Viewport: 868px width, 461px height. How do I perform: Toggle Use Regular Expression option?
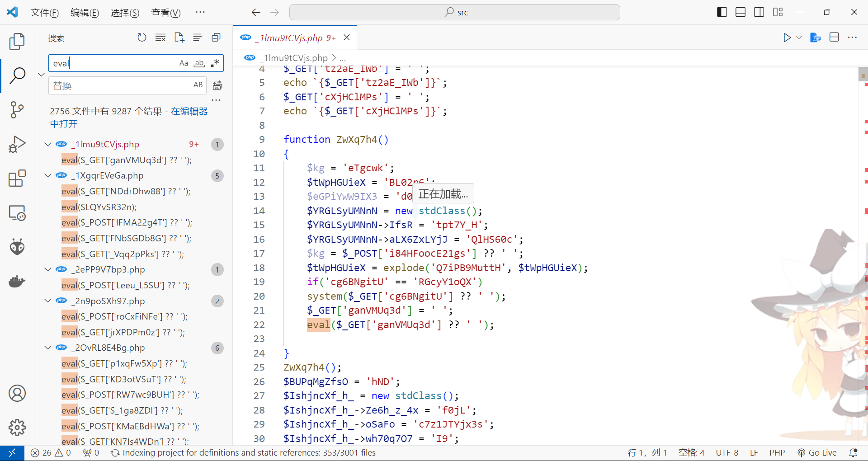point(215,63)
